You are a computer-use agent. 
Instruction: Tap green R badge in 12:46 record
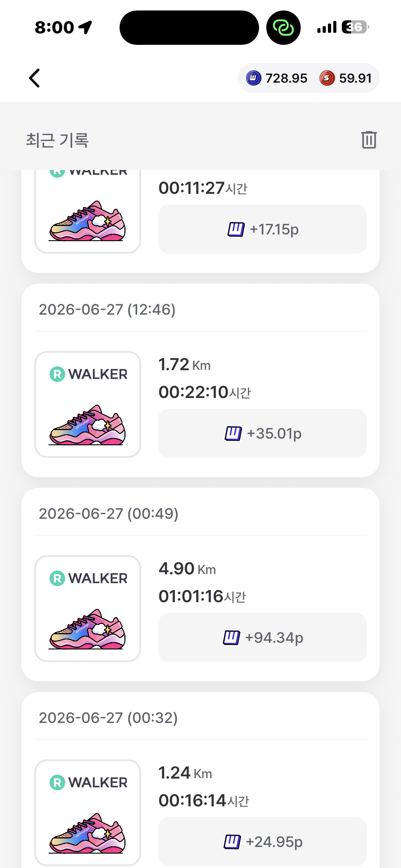[57, 374]
